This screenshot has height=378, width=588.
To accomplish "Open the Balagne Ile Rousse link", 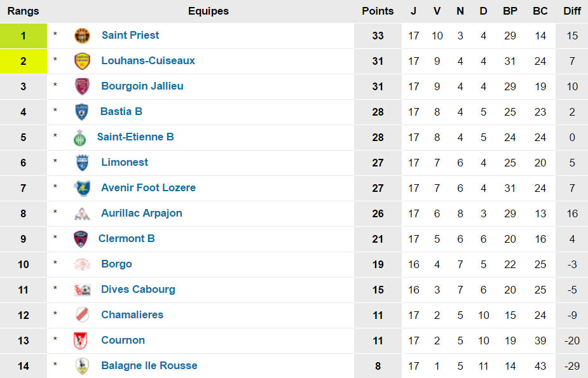I will 149,366.
